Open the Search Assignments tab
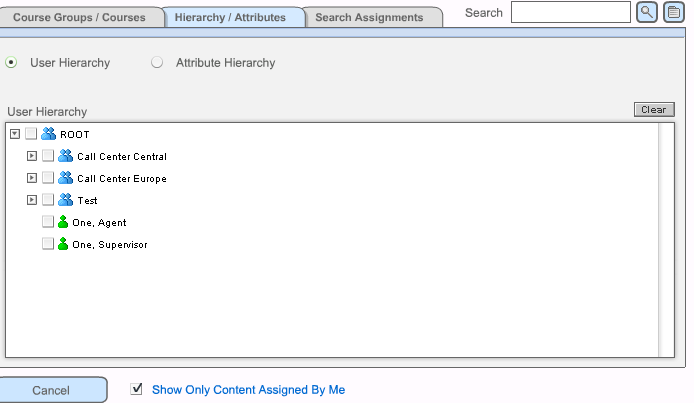The height and width of the screenshot is (403, 694). tap(369, 18)
